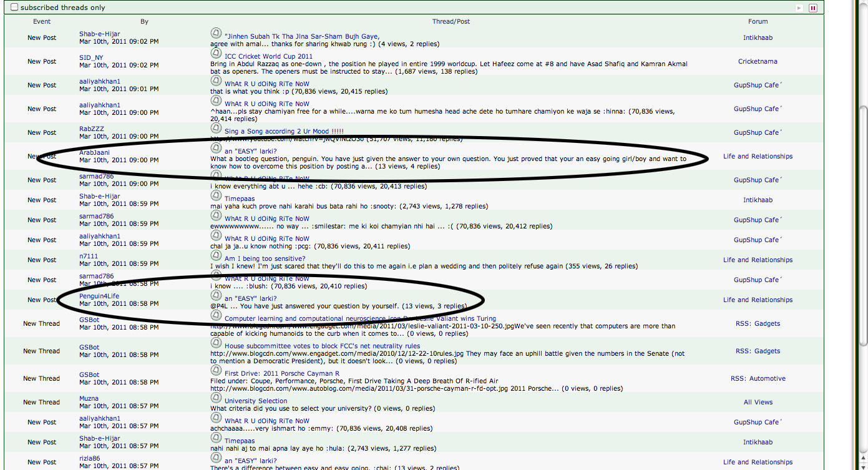This screenshot has height=470, width=868.
Task: Click the thread icon beside First Drive: 2011 Porsche Cayman R
Action: [x=216, y=371]
